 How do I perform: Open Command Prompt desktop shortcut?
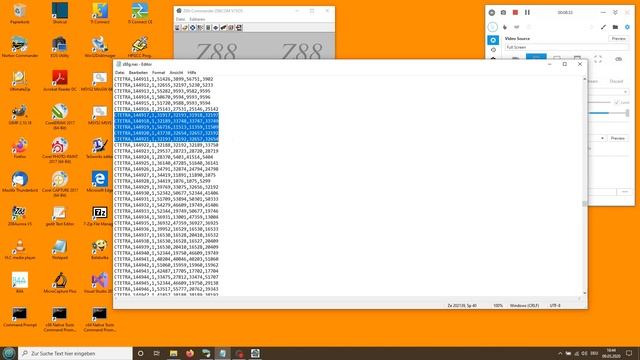tap(19, 316)
